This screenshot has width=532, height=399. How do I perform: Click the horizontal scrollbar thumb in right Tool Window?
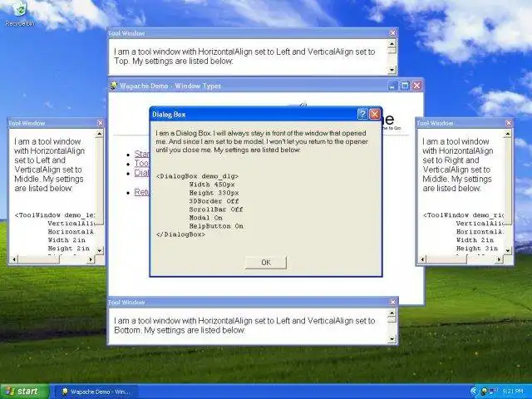(x=446, y=259)
